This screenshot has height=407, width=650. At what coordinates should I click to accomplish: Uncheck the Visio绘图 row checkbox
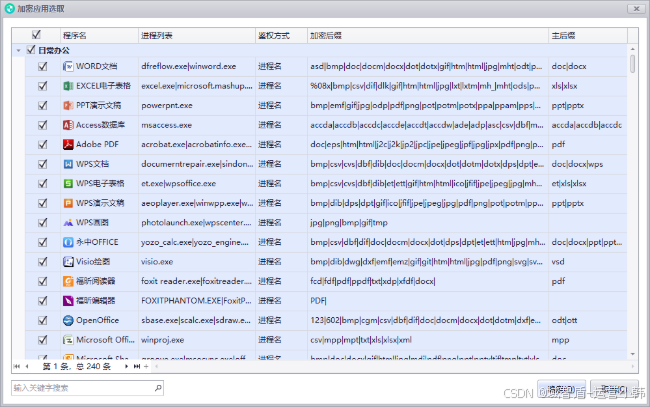[x=42, y=262]
